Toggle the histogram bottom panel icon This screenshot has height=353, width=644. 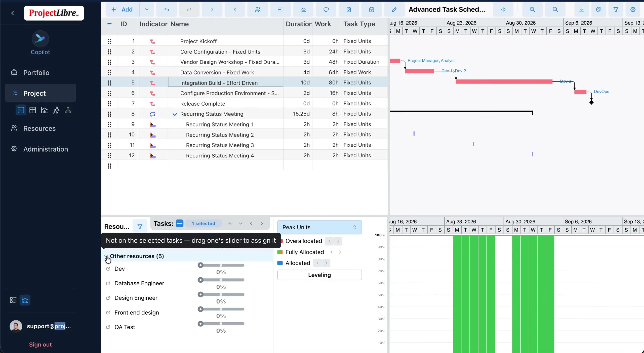(25, 300)
